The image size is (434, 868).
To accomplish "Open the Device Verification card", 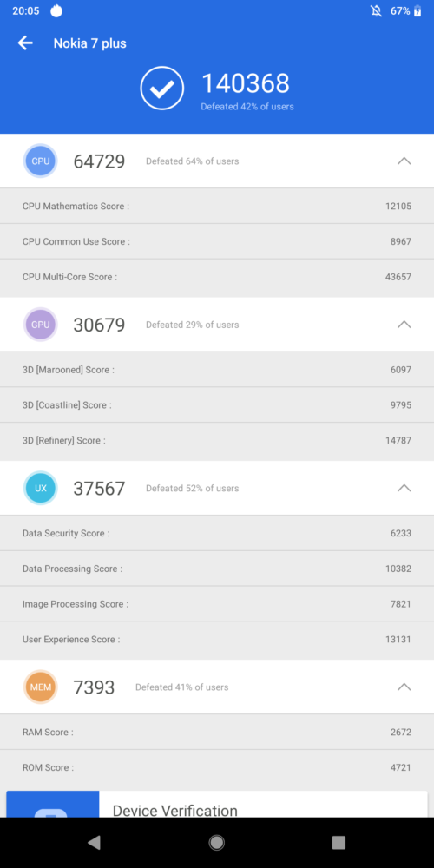I will coord(216,804).
